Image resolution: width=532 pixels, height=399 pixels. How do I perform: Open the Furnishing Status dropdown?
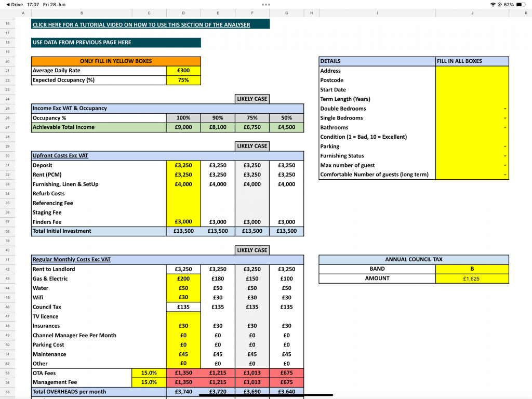(506, 156)
